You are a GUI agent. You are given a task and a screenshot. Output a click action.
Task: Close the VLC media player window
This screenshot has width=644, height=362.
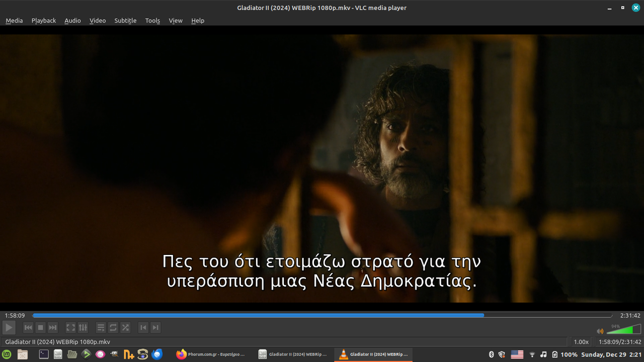point(635,8)
